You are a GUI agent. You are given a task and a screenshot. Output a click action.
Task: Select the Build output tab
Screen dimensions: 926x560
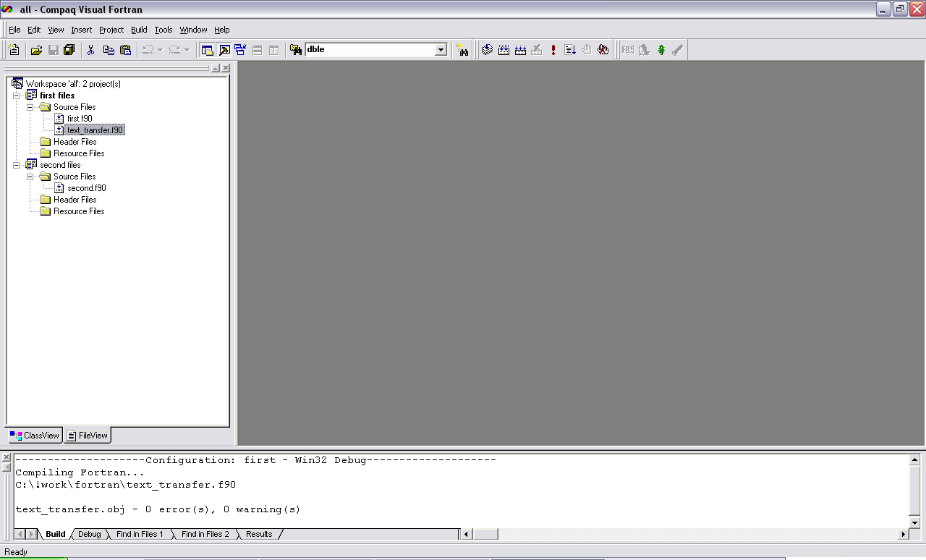pos(56,534)
